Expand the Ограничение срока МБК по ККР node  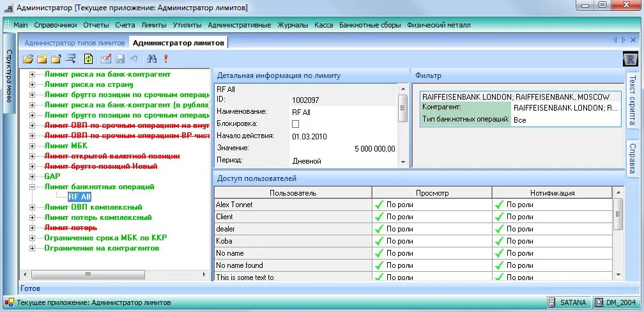pyautogui.click(x=32, y=238)
